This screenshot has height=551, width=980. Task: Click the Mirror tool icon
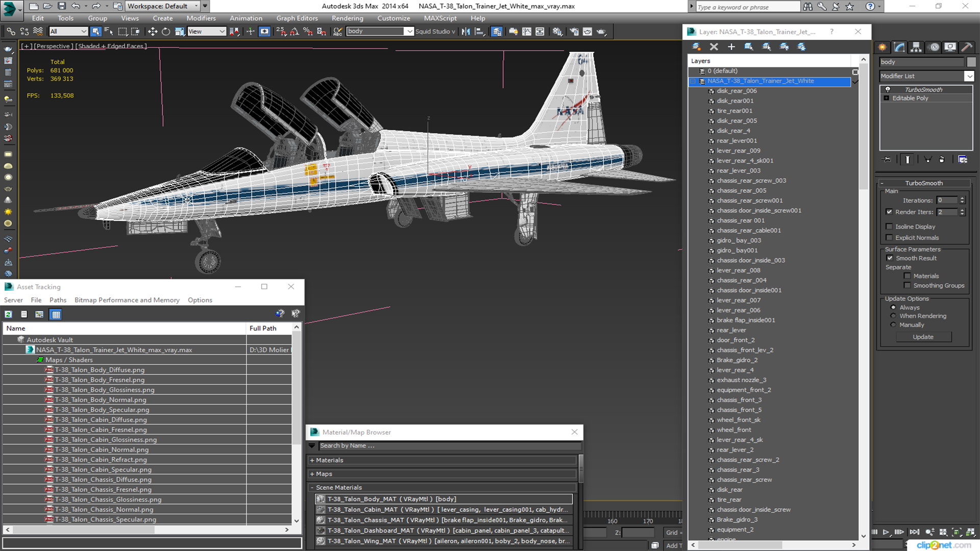click(x=465, y=32)
